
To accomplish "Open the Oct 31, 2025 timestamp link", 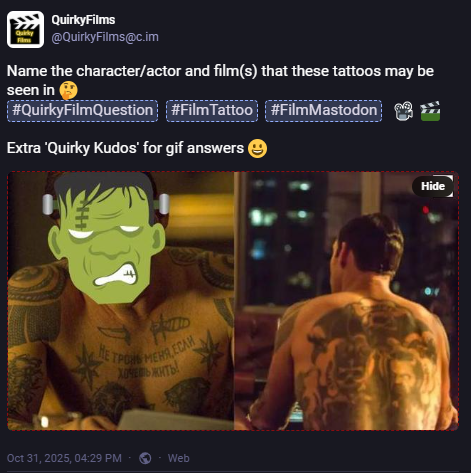I will point(64,458).
